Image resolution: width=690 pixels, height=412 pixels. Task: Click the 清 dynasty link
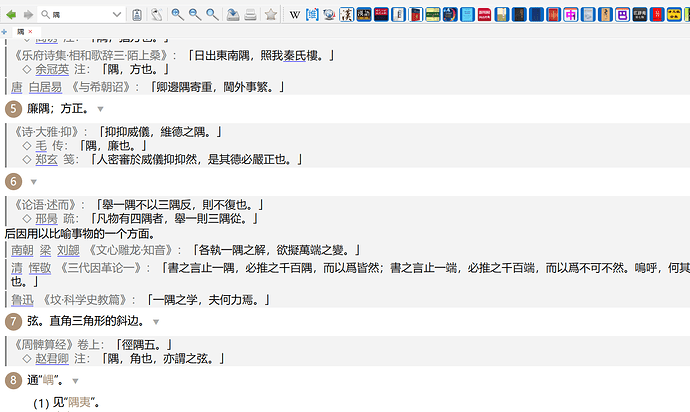click(x=17, y=268)
